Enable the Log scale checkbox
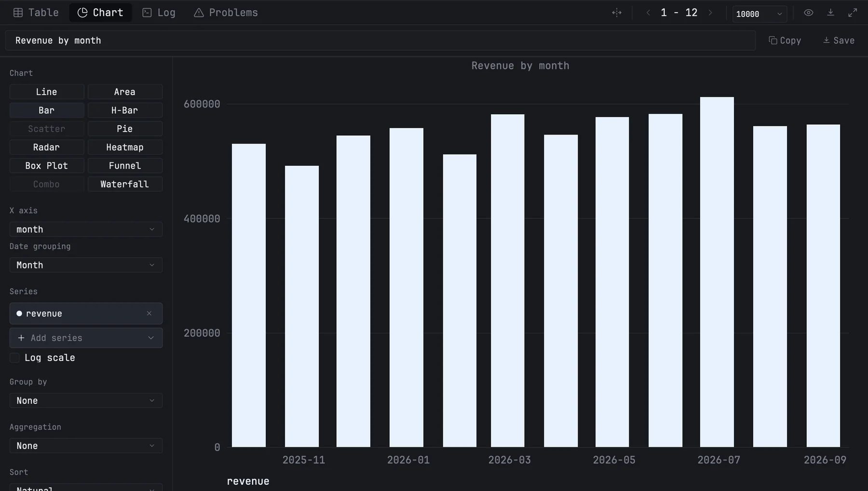The height and width of the screenshot is (491, 868). point(15,358)
